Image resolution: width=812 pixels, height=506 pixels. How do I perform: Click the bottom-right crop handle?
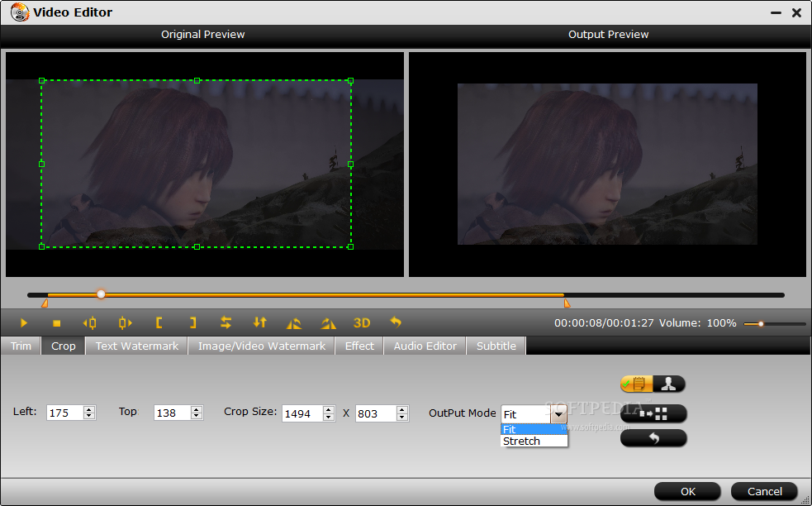tap(350, 246)
